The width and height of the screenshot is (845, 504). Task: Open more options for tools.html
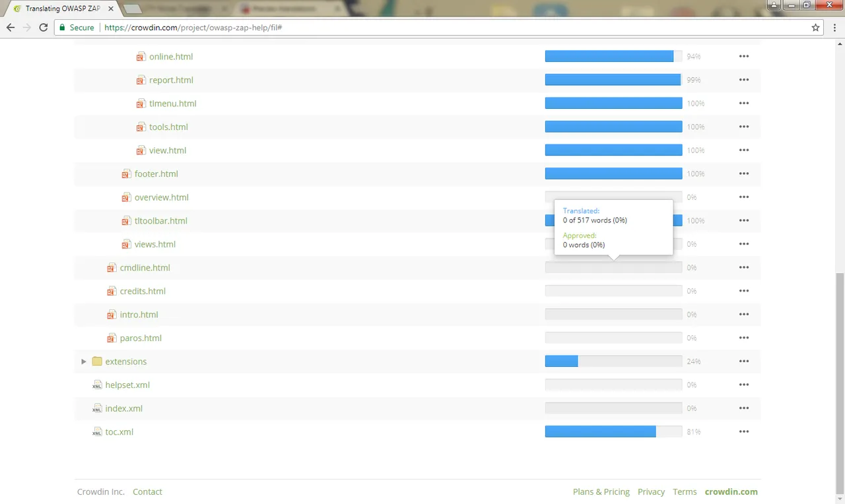[744, 127]
